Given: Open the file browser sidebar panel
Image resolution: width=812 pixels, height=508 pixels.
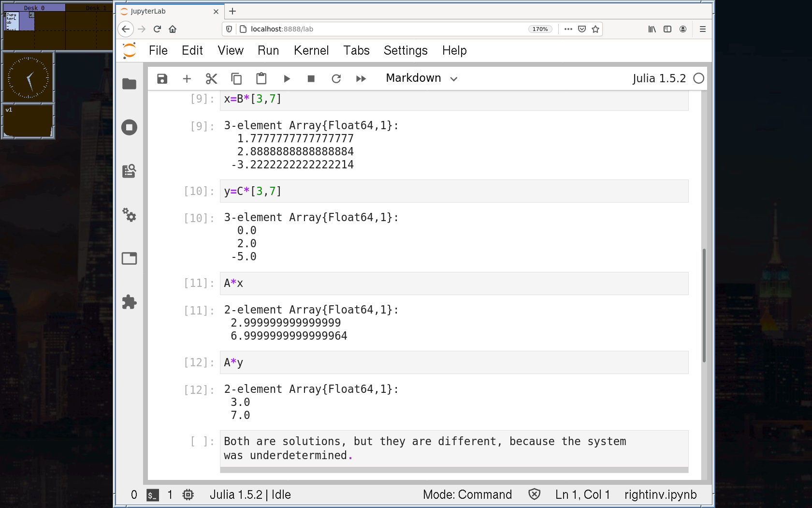Looking at the screenshot, I should 129,84.
